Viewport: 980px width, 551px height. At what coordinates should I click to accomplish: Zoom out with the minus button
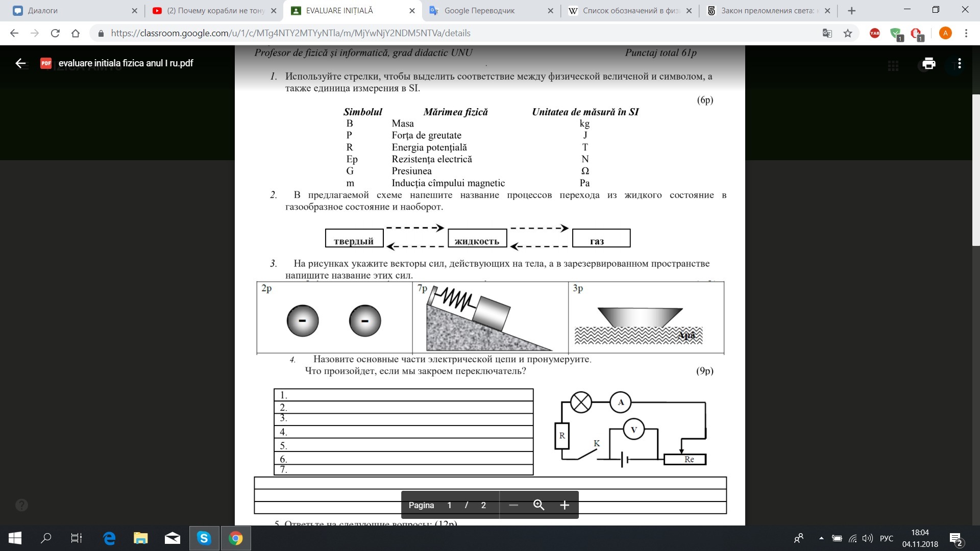(x=513, y=505)
